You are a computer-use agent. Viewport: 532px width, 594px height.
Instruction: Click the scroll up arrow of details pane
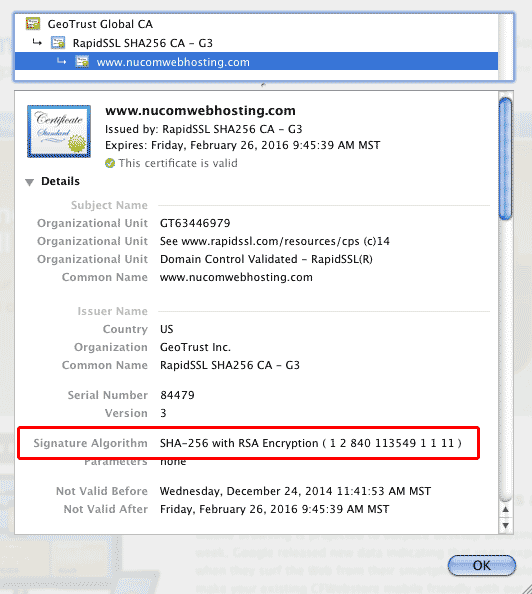505,510
